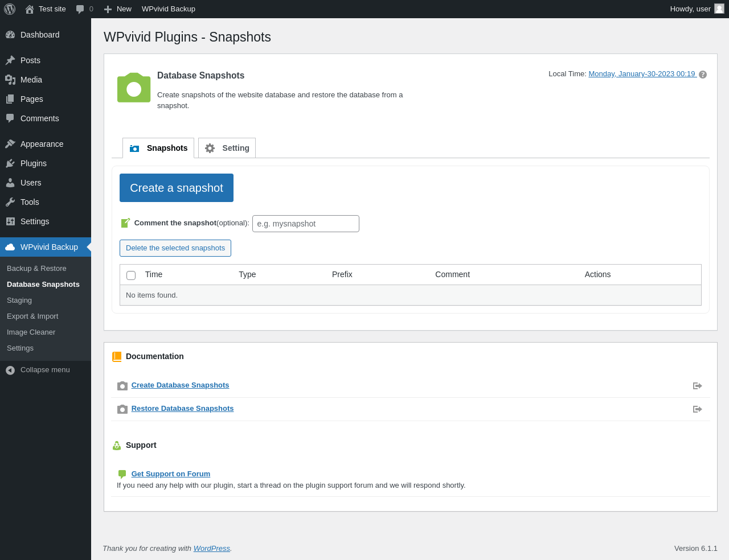Click the Appearance brush icon
Screen dimensions: 729x560
point(10,144)
